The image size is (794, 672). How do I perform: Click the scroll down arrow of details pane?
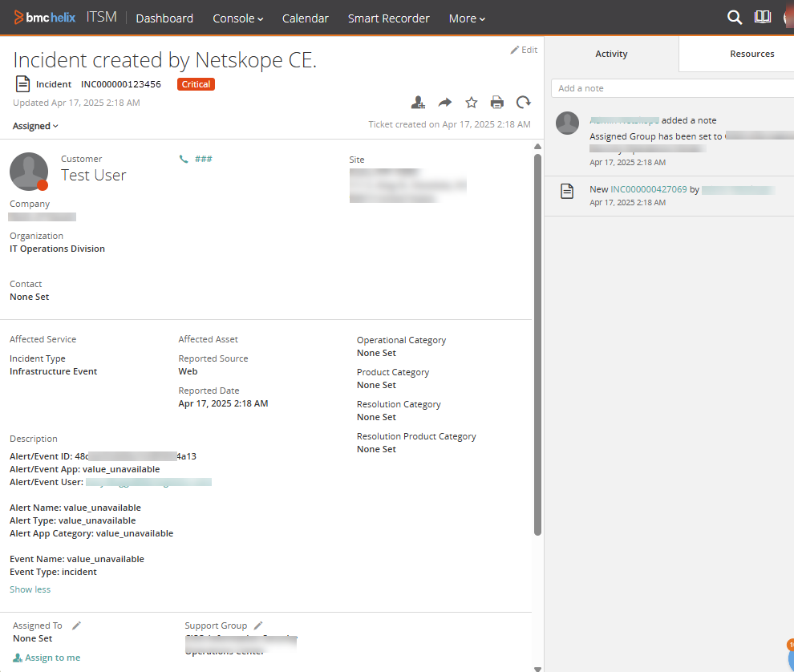pos(538,669)
